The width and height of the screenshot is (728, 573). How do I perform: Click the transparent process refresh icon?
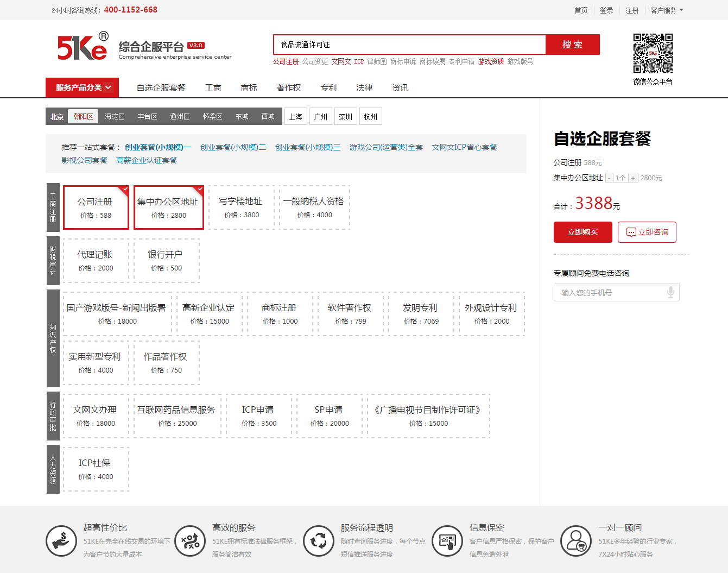click(x=319, y=541)
